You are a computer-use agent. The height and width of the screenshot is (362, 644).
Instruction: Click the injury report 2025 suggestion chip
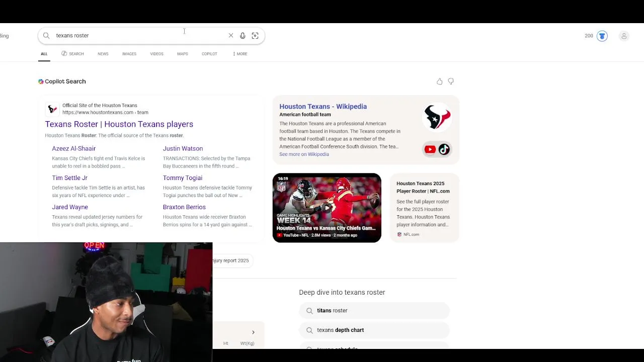point(231,260)
